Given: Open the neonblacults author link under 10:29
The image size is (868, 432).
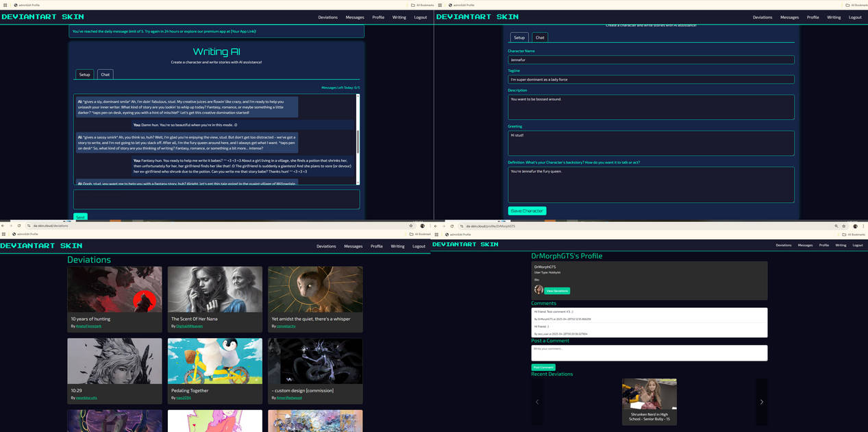Looking at the screenshot, I should pyautogui.click(x=86, y=398).
